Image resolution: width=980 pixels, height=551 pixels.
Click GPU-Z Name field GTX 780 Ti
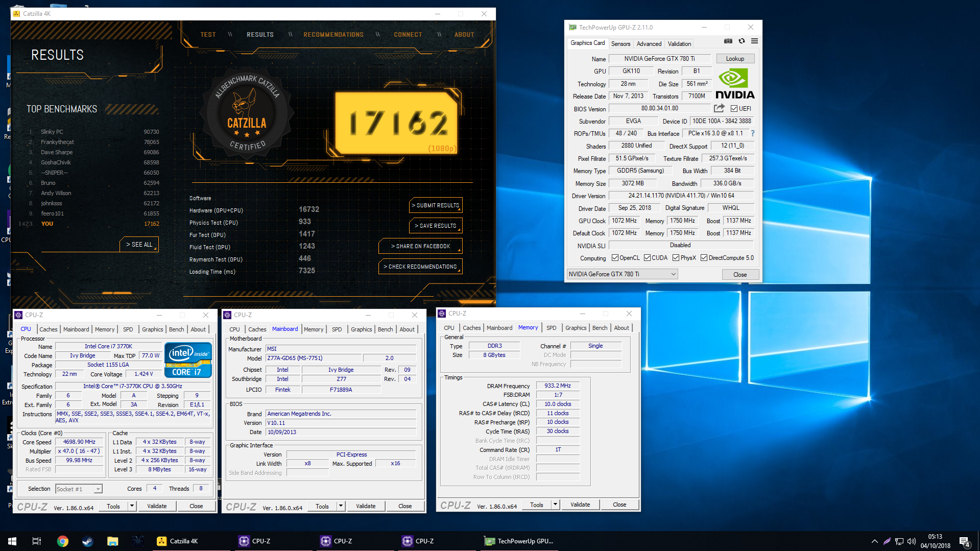(x=659, y=59)
